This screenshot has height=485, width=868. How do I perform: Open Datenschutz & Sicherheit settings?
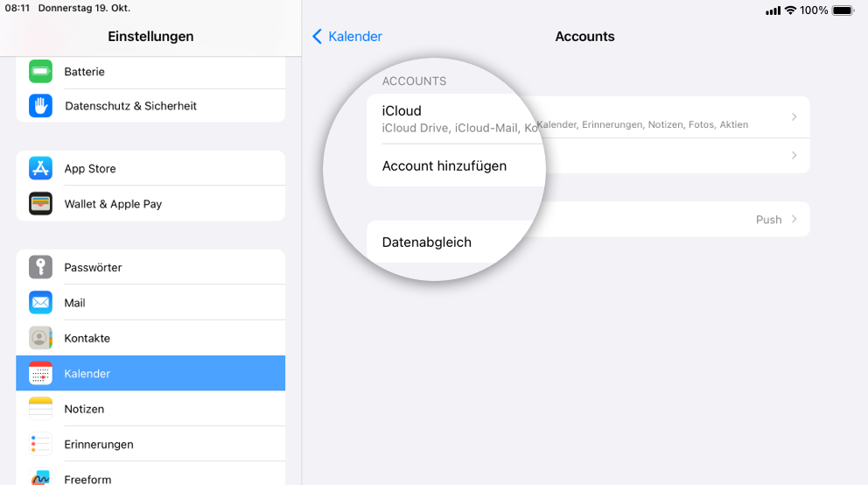pyautogui.click(x=150, y=106)
